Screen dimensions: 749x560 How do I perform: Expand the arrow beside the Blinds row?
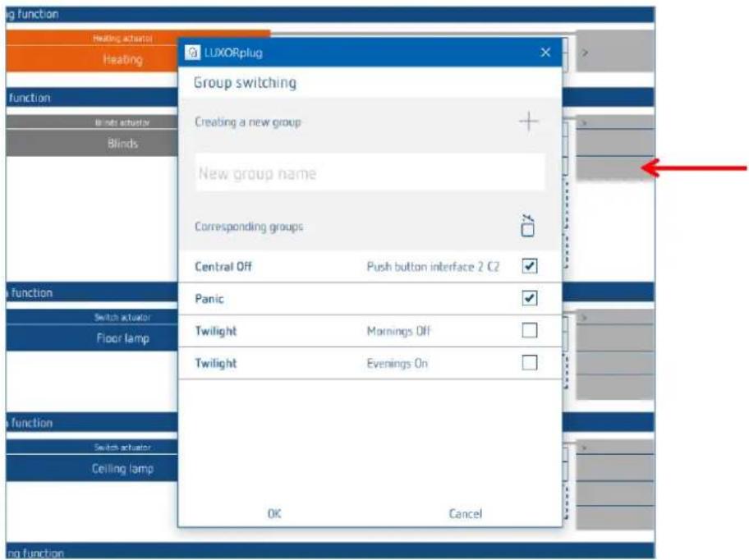[x=584, y=123]
